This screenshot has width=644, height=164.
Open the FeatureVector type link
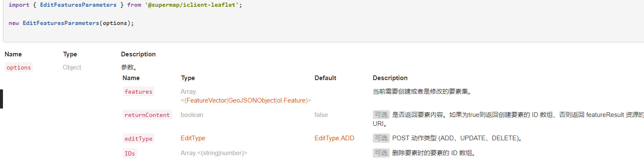click(206, 100)
